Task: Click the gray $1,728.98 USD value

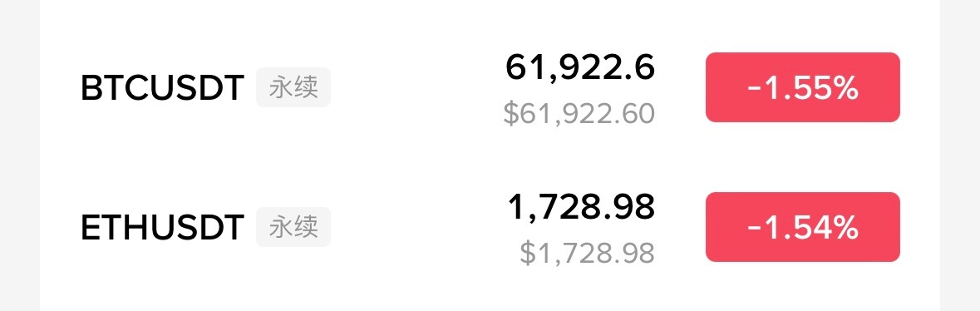Action: (x=588, y=254)
